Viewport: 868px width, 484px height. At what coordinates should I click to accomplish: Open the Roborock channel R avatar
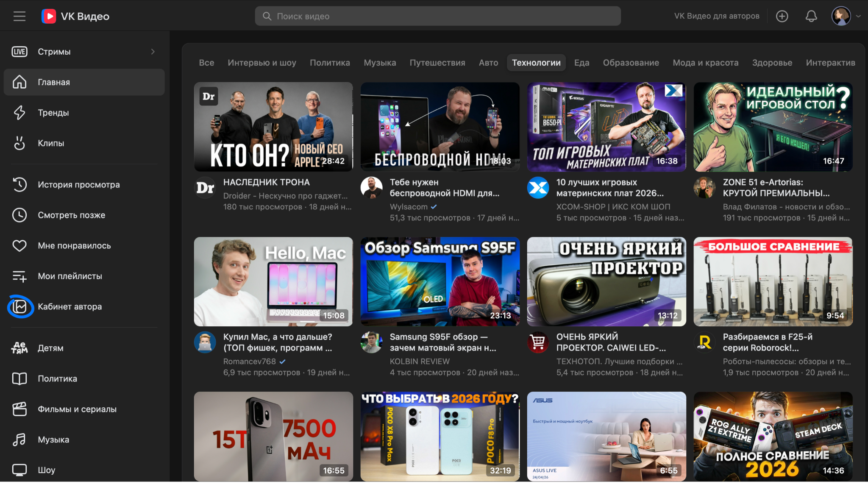coord(705,342)
